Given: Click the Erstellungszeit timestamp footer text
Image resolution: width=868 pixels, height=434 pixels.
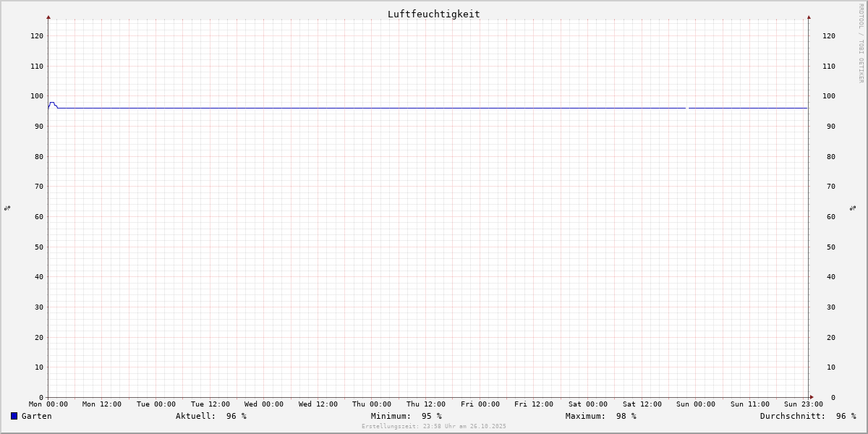Looking at the screenshot, I should [x=433, y=427].
